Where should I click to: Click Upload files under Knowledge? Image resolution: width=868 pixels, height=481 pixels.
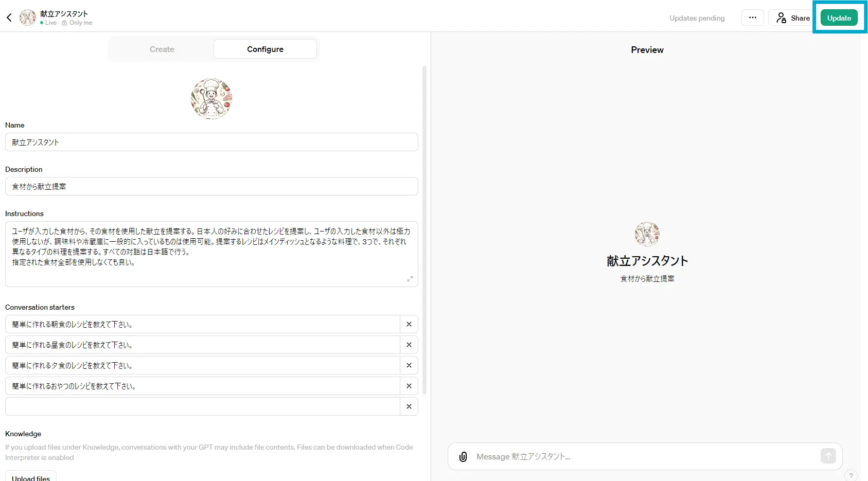coord(30,477)
